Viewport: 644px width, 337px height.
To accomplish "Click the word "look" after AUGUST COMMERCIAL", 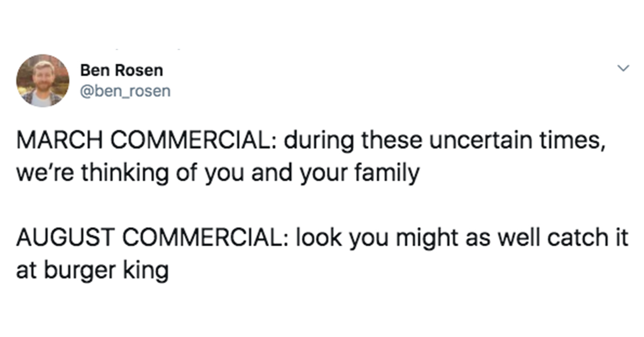I will tap(312, 239).
